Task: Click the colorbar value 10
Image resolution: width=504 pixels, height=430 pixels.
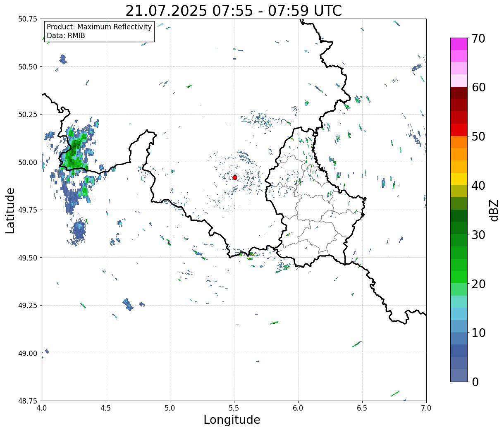Action: [478, 333]
